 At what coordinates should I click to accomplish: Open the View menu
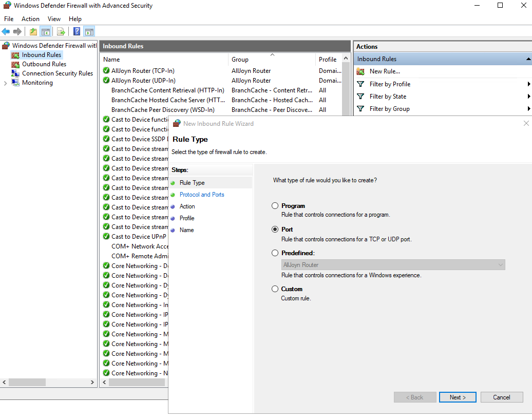54,19
